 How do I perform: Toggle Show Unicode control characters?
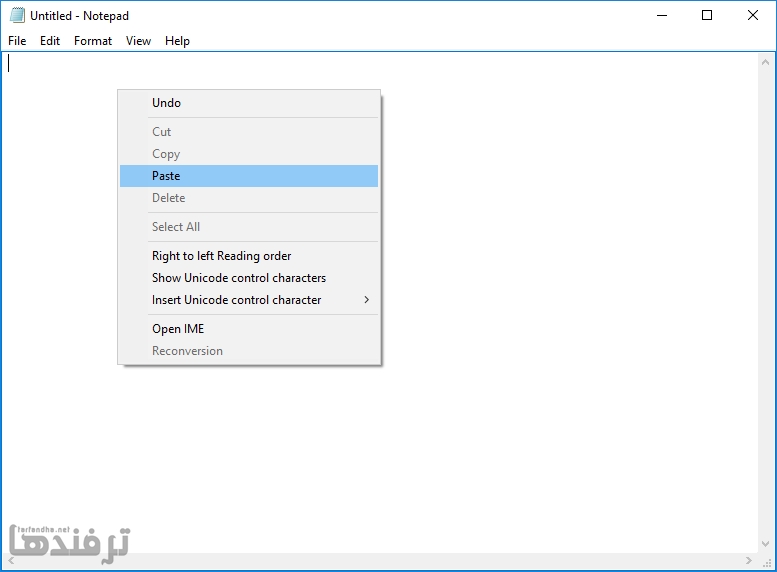tap(249, 278)
